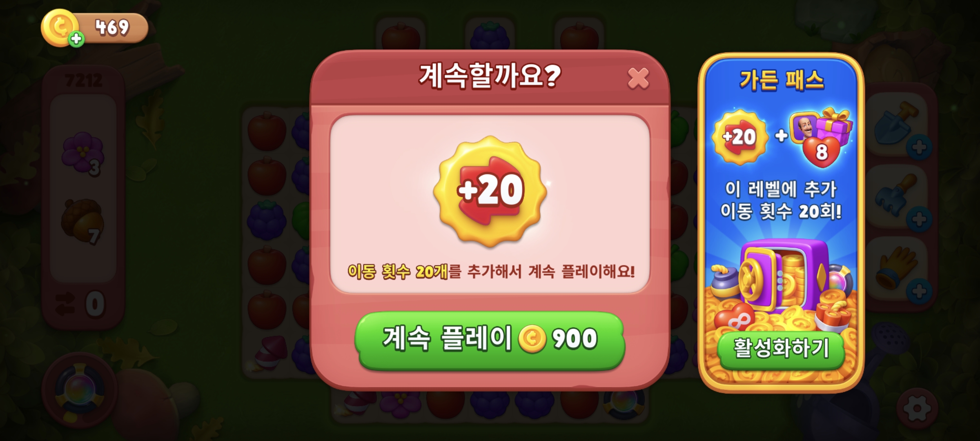The image size is (980, 441).
Task: Close the 계속할까요? continue dialog
Action: pos(638,78)
